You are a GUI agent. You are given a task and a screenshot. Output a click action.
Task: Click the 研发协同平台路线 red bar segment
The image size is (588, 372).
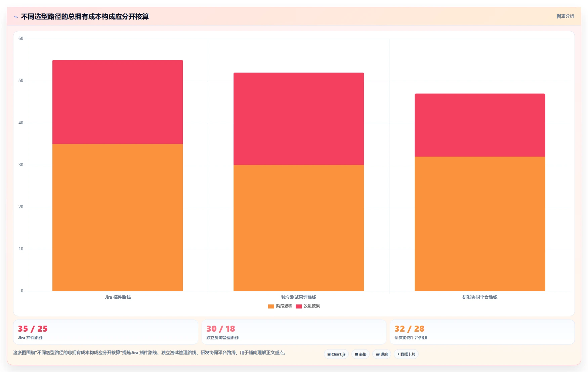tap(480, 125)
